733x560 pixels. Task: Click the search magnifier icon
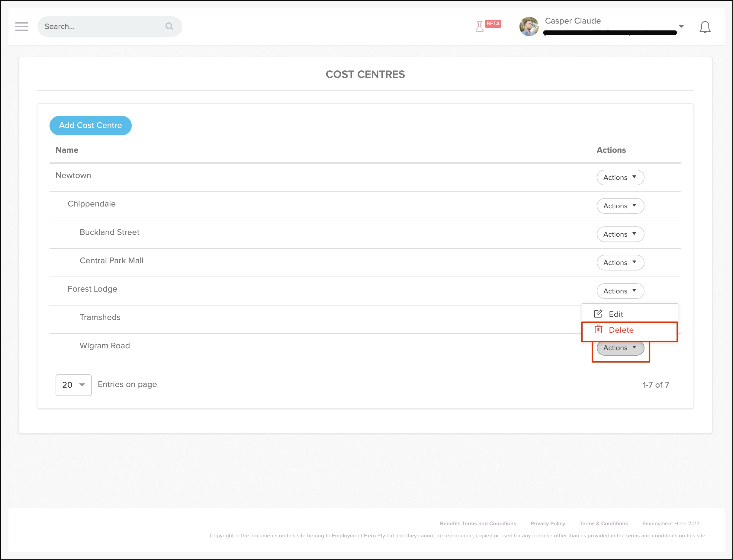[169, 26]
